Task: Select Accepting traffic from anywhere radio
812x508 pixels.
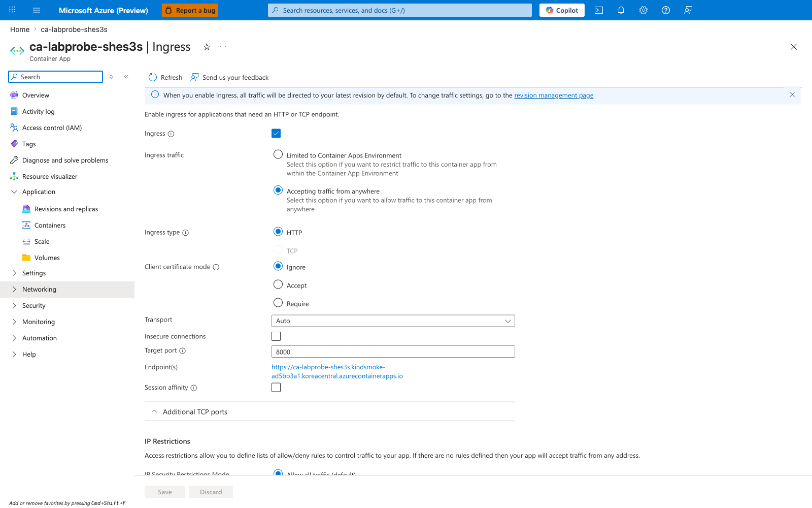Action: click(x=278, y=190)
